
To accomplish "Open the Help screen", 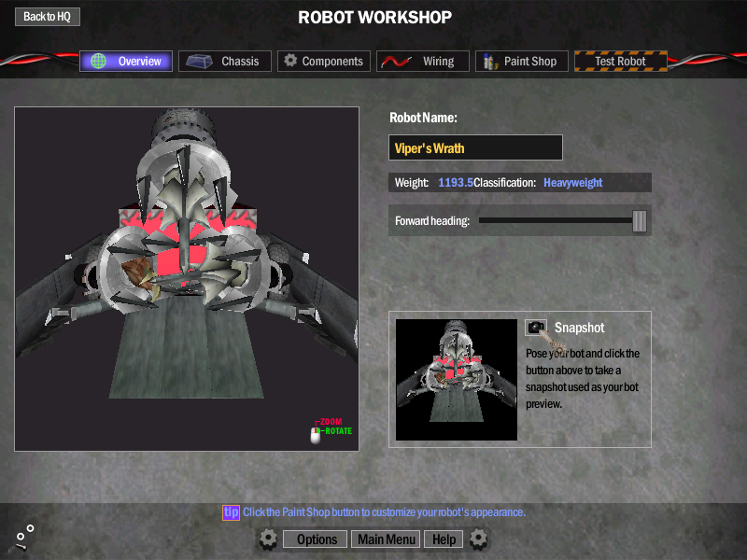I will point(444,539).
